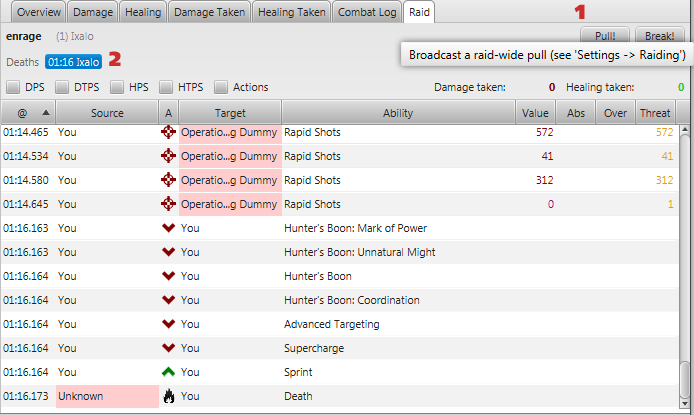Select 'Hunter's Boon: Unnatural Might' cell
The image size is (694, 415).
click(x=359, y=252)
